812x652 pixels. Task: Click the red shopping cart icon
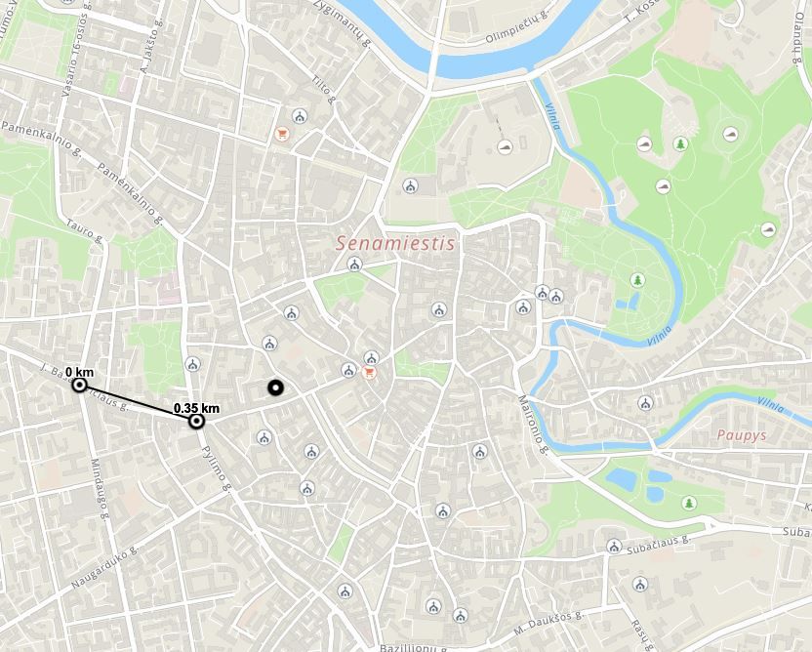[x=369, y=372]
